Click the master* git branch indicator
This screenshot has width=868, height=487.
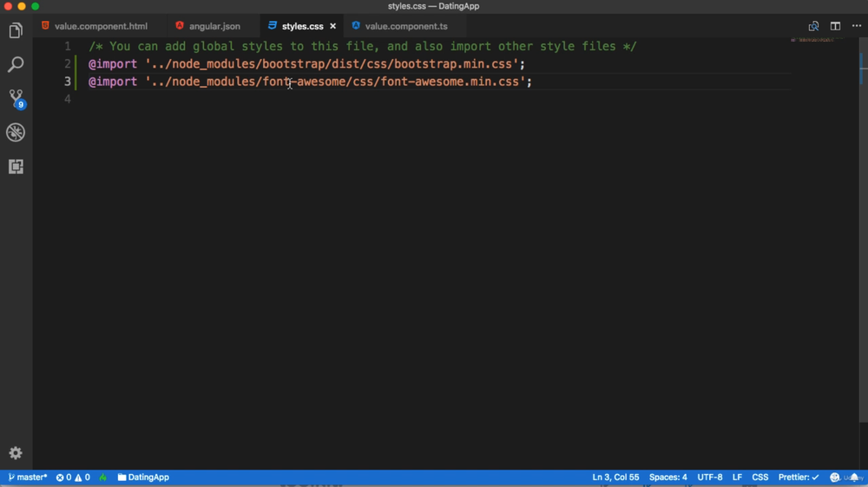[x=28, y=477]
